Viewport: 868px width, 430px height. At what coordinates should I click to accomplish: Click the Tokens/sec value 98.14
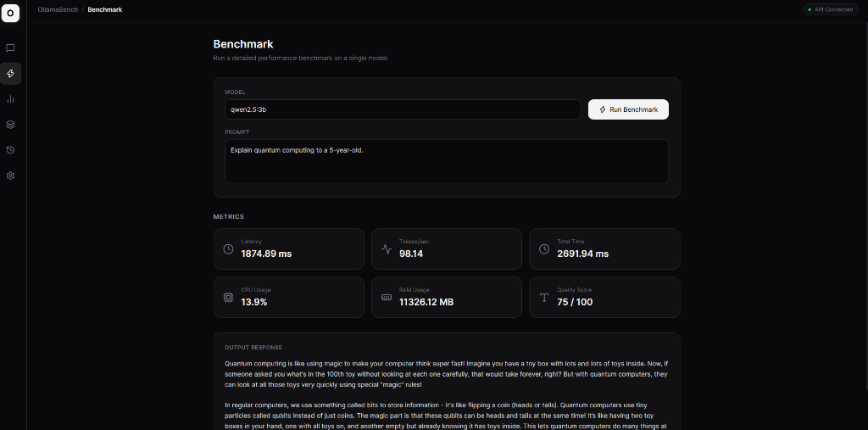(411, 254)
